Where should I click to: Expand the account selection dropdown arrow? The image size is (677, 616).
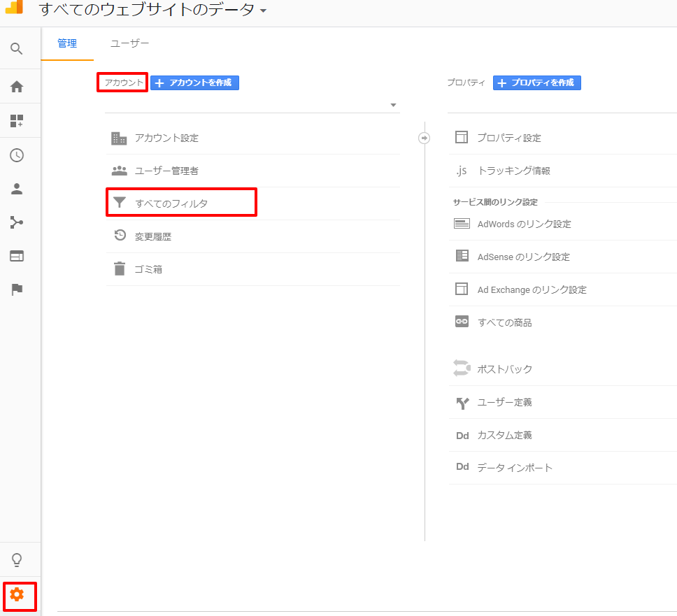tap(393, 106)
